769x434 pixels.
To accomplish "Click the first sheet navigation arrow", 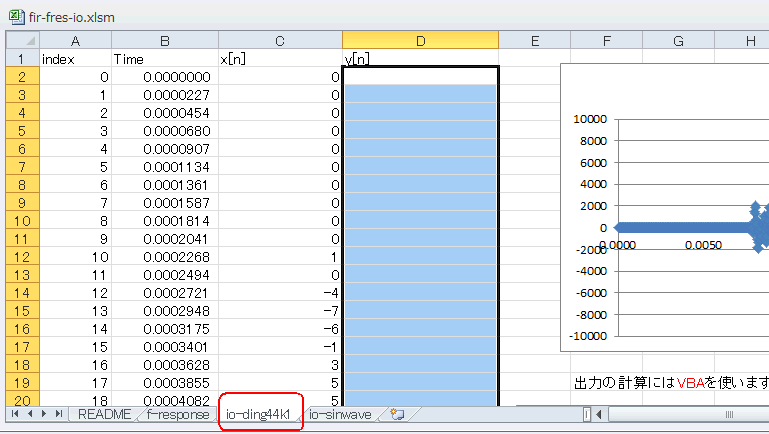I will tap(15, 414).
